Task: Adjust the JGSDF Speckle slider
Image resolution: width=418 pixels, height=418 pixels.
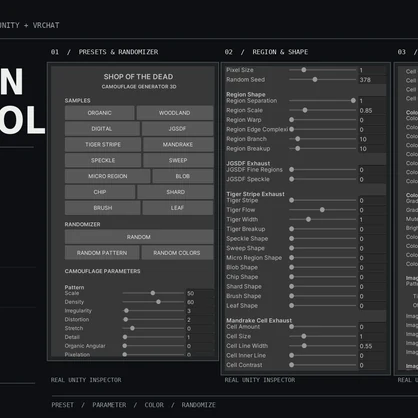Action: click(323, 179)
